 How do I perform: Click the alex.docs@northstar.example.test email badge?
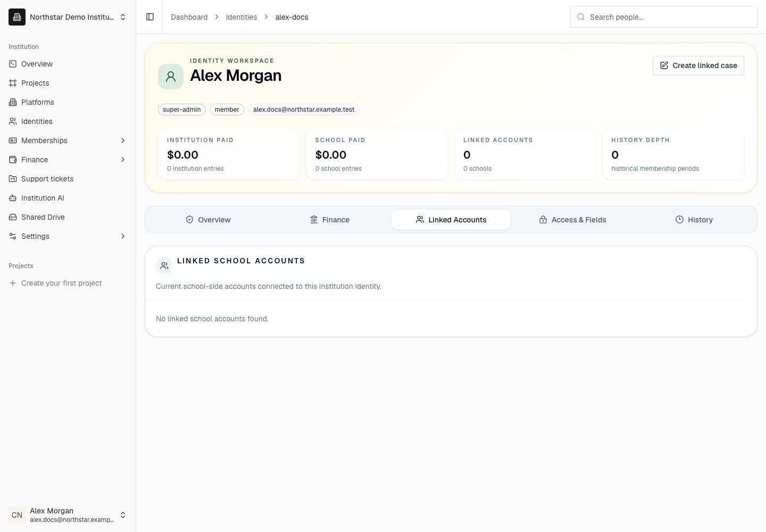coord(304,110)
